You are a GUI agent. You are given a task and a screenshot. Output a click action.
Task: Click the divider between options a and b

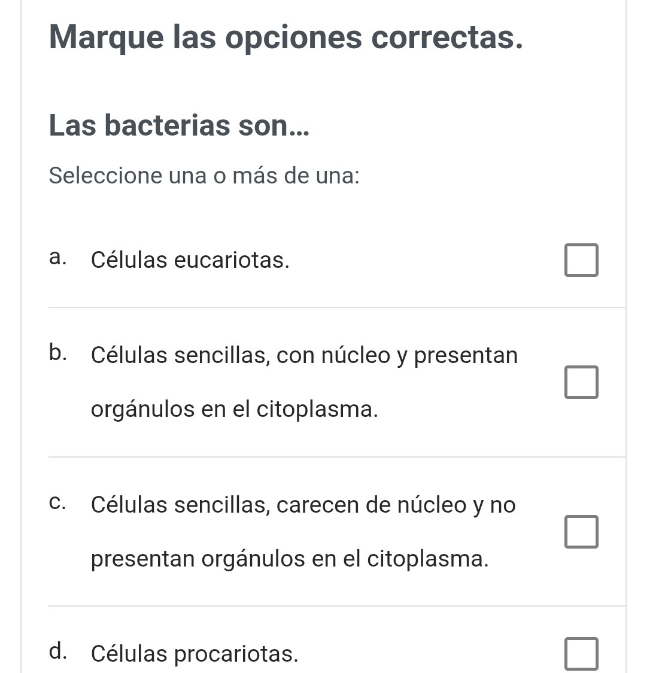coord(337,307)
